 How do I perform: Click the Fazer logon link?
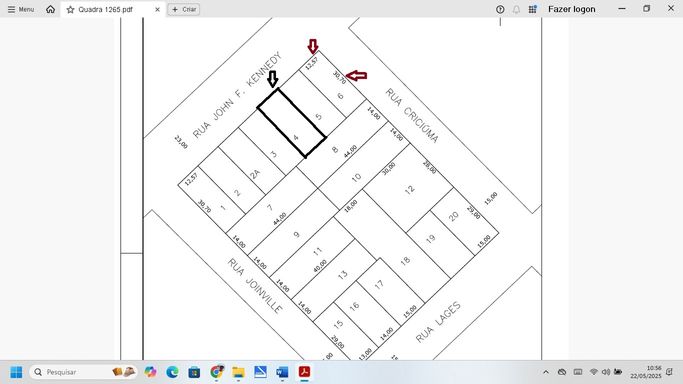point(571,9)
